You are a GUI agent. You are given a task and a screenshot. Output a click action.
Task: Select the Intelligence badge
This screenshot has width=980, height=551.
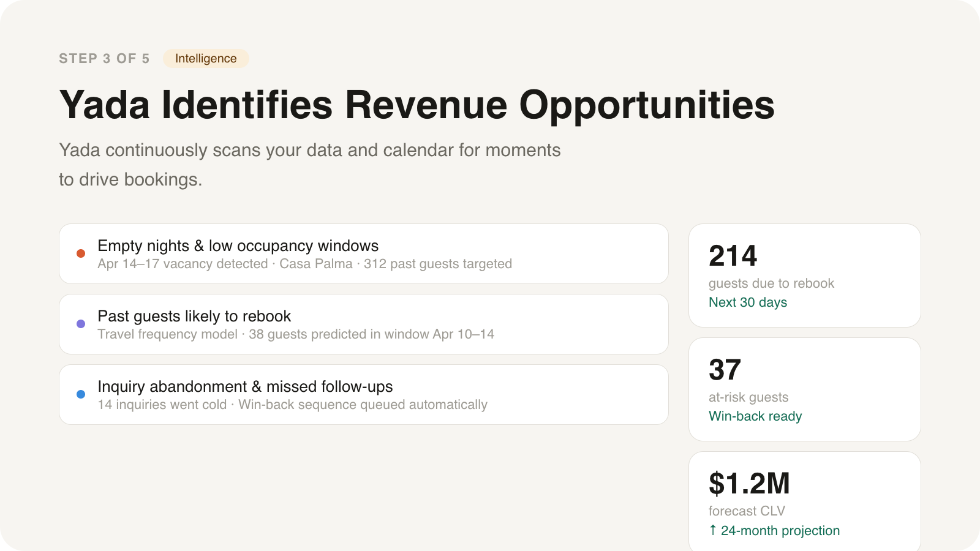[206, 58]
